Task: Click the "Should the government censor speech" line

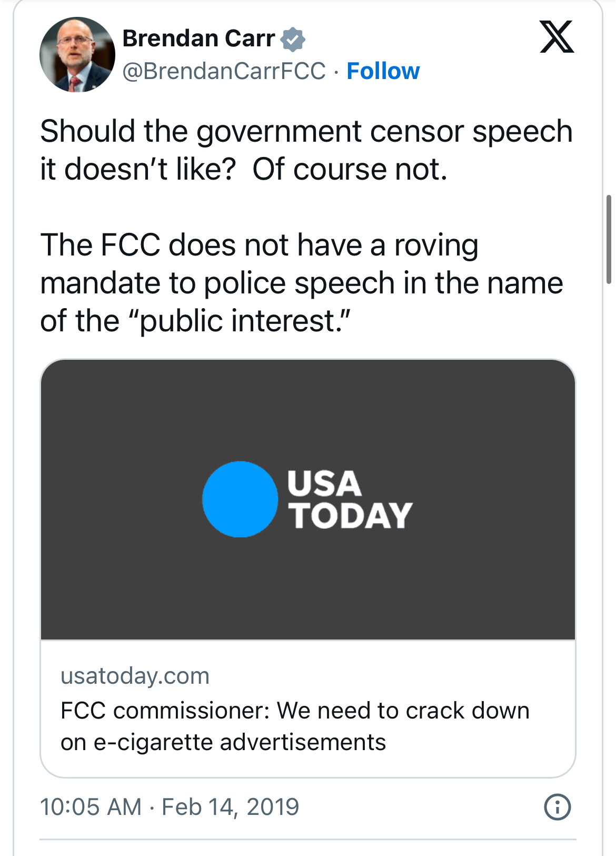Action: (306, 131)
